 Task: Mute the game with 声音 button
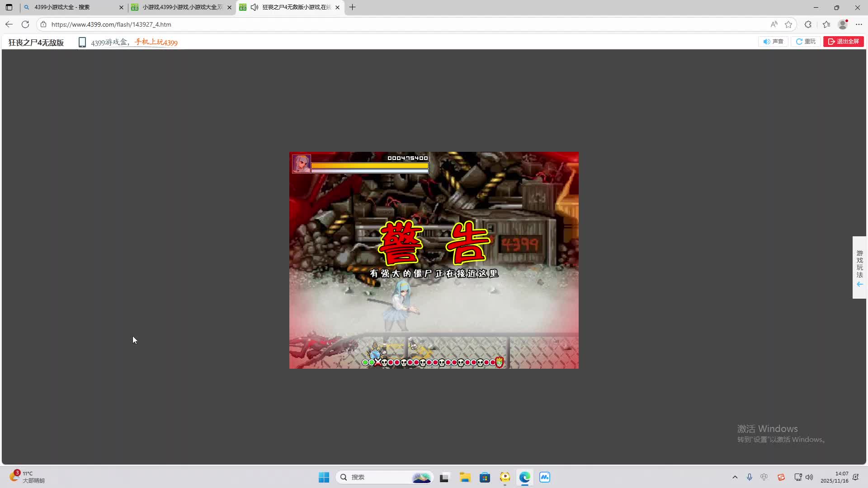773,42
